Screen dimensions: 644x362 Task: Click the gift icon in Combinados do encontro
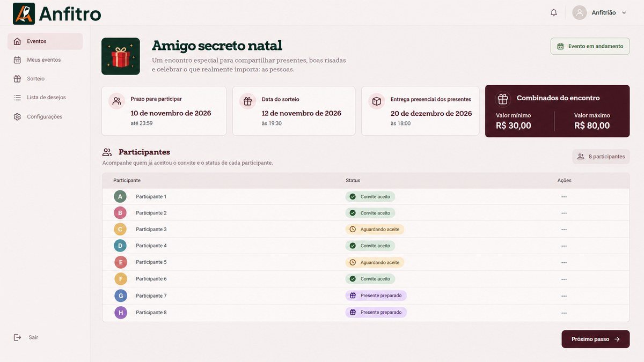click(503, 99)
